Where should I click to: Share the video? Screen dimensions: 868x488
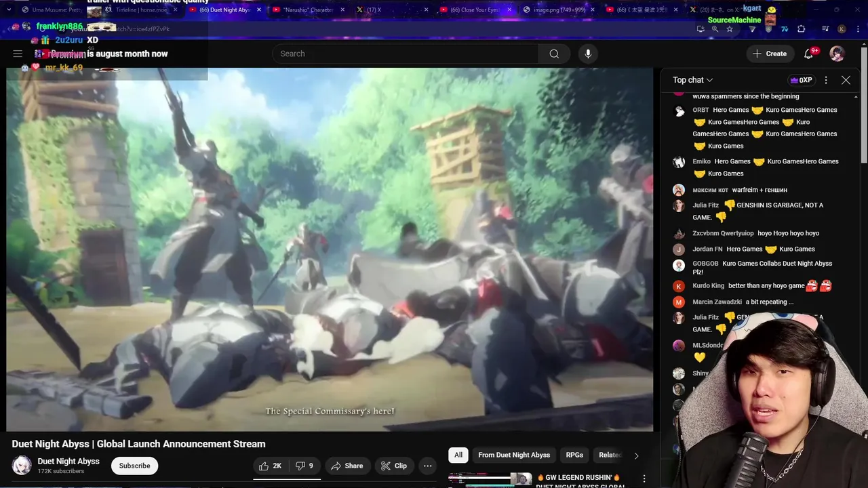click(x=347, y=466)
